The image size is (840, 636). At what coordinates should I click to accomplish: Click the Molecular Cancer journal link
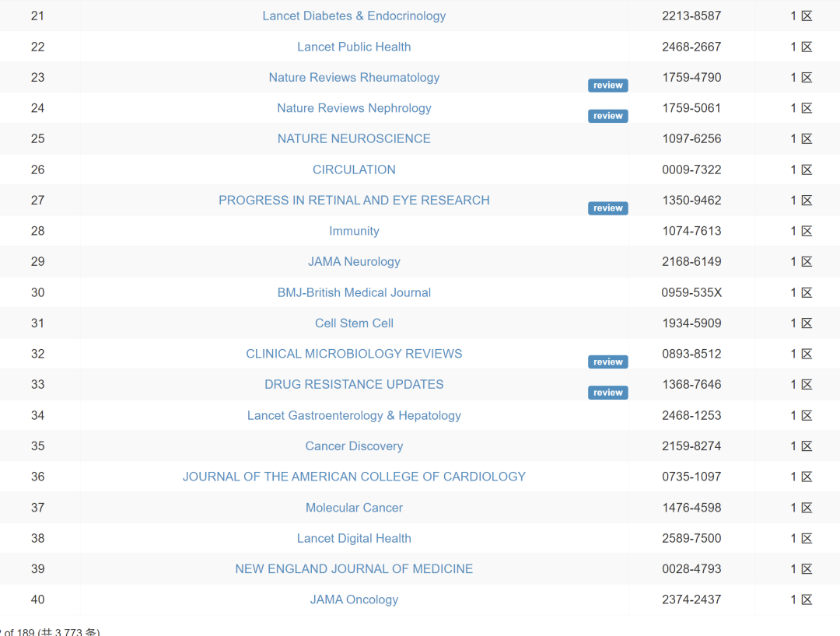coord(354,508)
